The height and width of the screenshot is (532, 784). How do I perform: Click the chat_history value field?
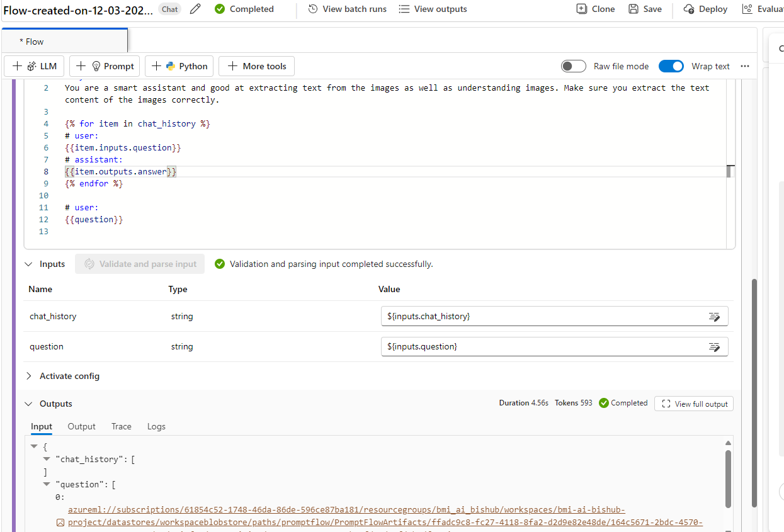coord(555,316)
